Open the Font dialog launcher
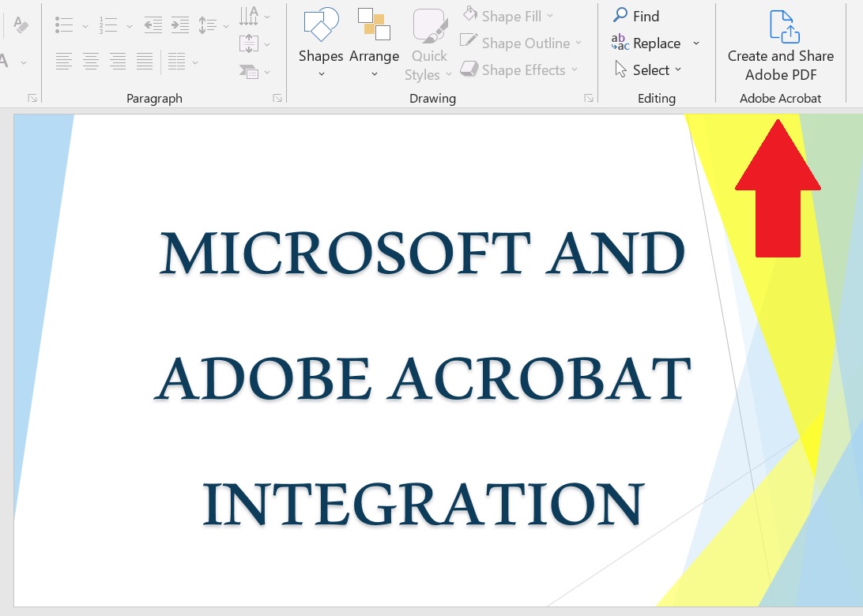Viewport: 863px width, 616px height. pos(32,98)
